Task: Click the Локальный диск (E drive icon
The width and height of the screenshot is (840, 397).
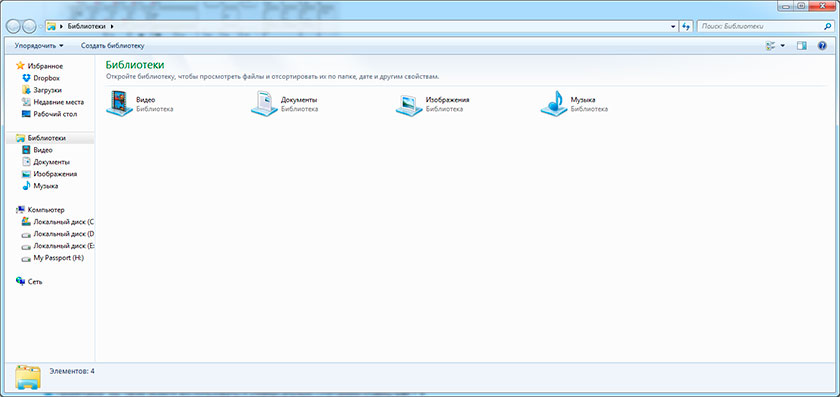Action: point(26,246)
